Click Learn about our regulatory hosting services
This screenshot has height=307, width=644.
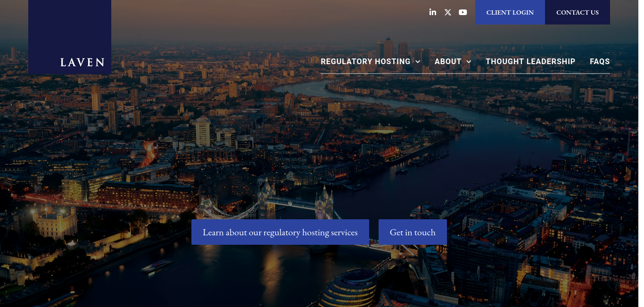280,232
